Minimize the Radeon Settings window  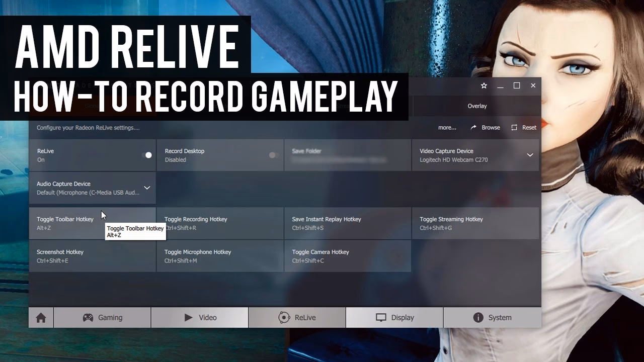click(500, 86)
